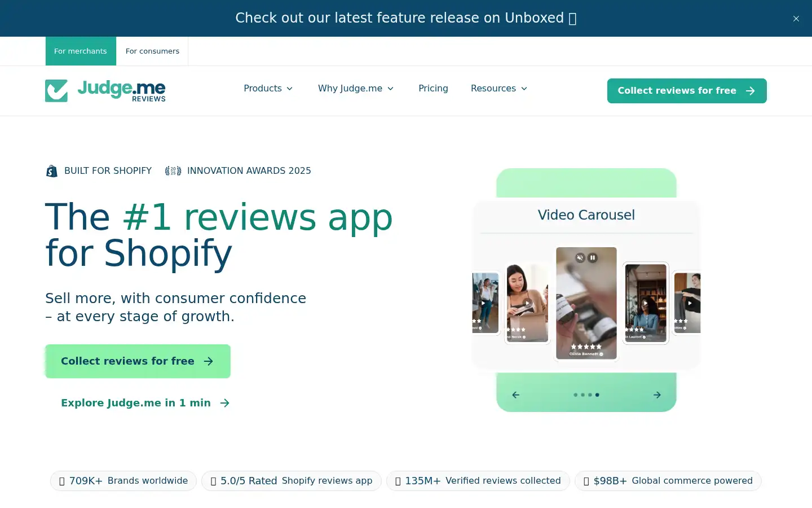812x508 pixels.
Task: Go to previous carousel slide arrow
Action: [515, 395]
